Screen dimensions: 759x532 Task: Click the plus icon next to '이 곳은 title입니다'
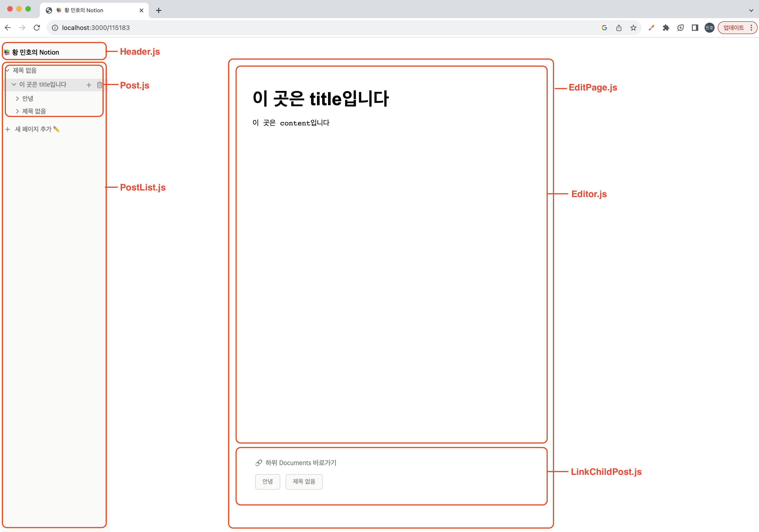[x=89, y=85]
